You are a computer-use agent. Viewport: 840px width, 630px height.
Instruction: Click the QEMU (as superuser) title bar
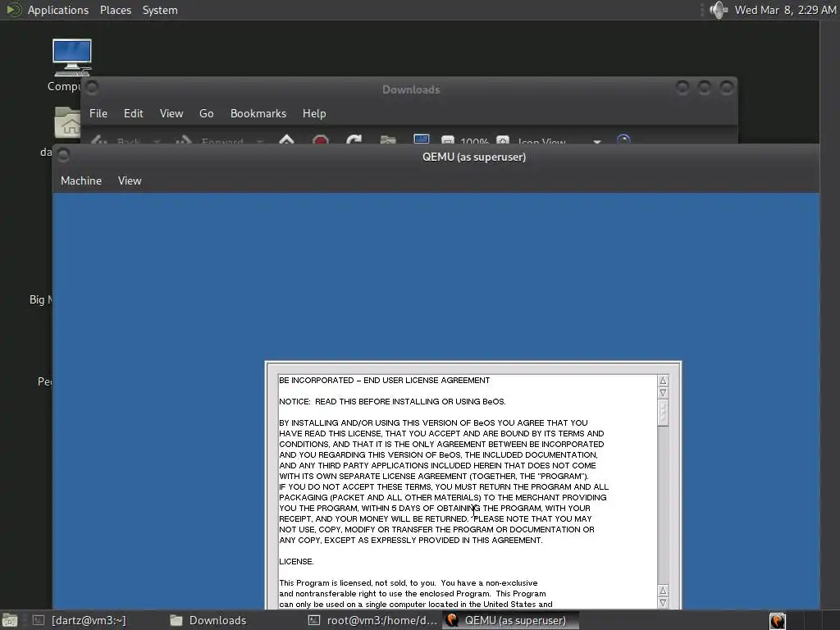473,157
